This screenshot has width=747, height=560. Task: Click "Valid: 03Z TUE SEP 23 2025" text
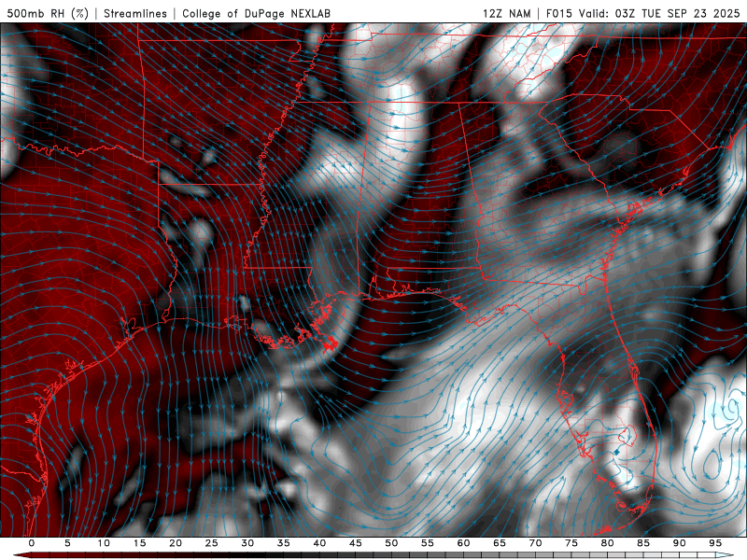pyautogui.click(x=659, y=13)
